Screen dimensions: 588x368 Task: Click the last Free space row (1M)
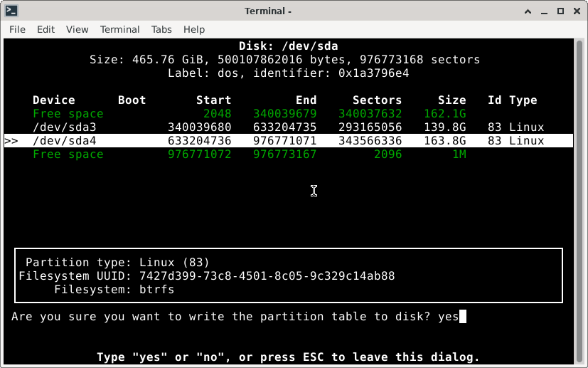[68, 154]
